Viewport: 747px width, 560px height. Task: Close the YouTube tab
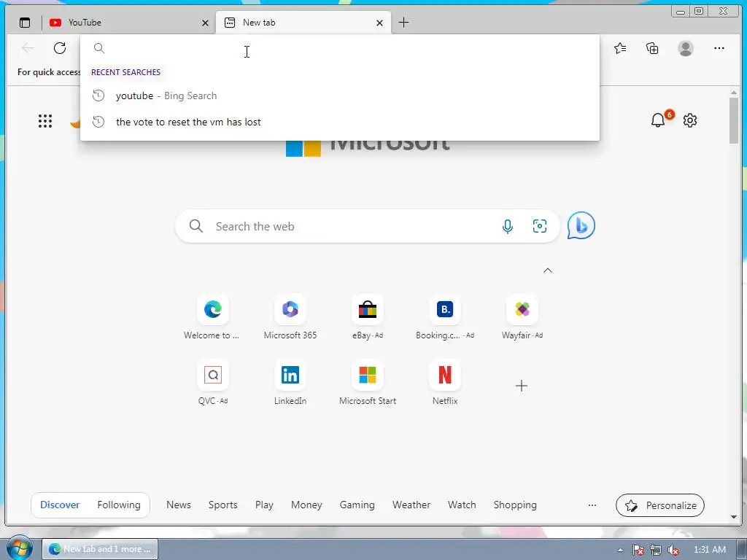click(205, 23)
